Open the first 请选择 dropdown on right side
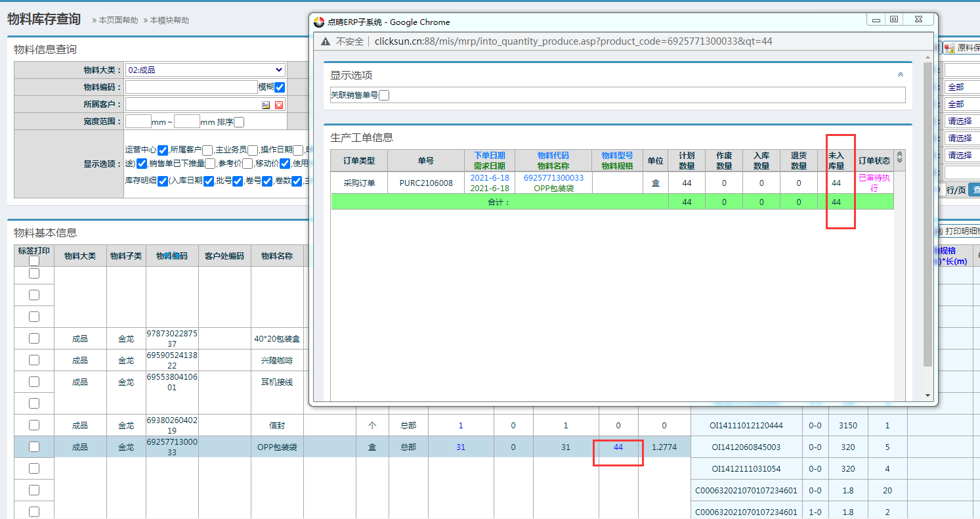 pos(962,121)
